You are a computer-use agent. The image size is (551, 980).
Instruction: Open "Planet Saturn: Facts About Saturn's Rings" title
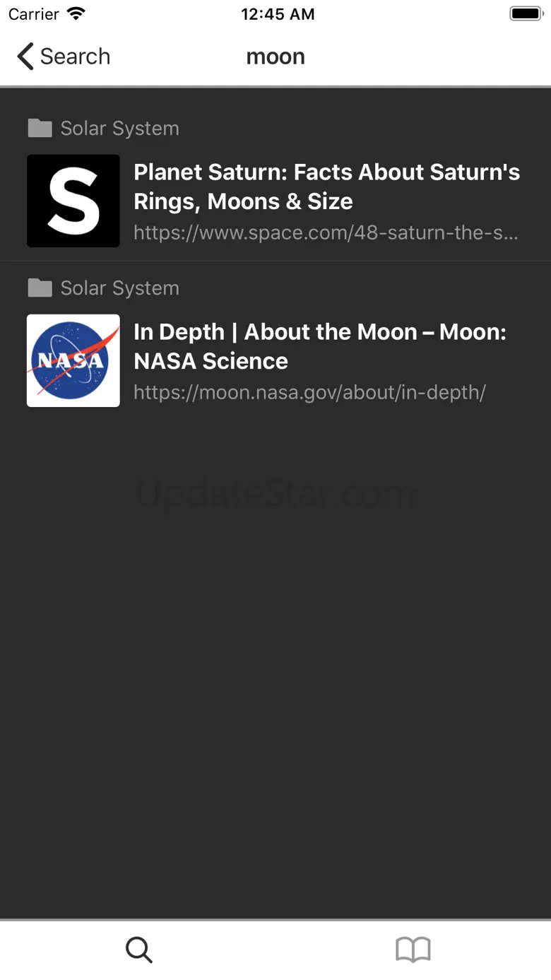[326, 187]
